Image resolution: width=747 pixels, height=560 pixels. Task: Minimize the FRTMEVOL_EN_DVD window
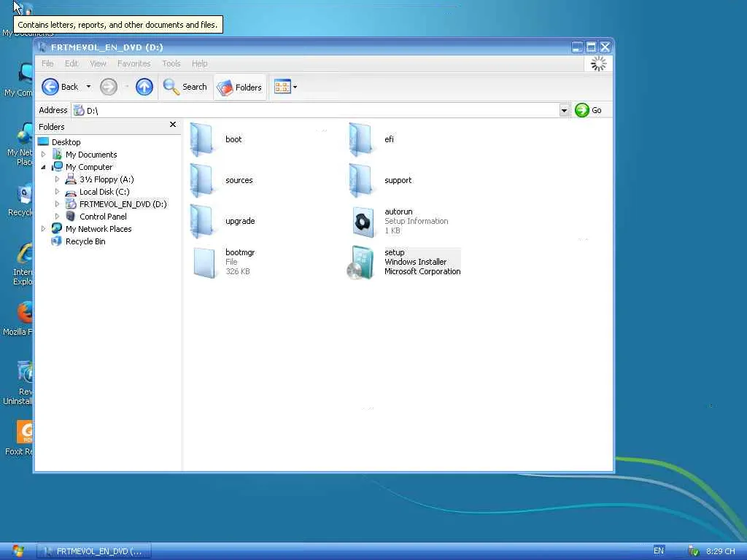click(x=578, y=47)
